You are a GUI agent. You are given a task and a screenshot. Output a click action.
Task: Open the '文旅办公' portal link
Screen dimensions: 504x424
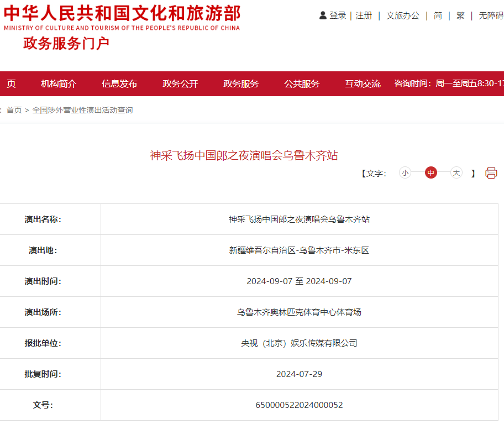point(403,15)
